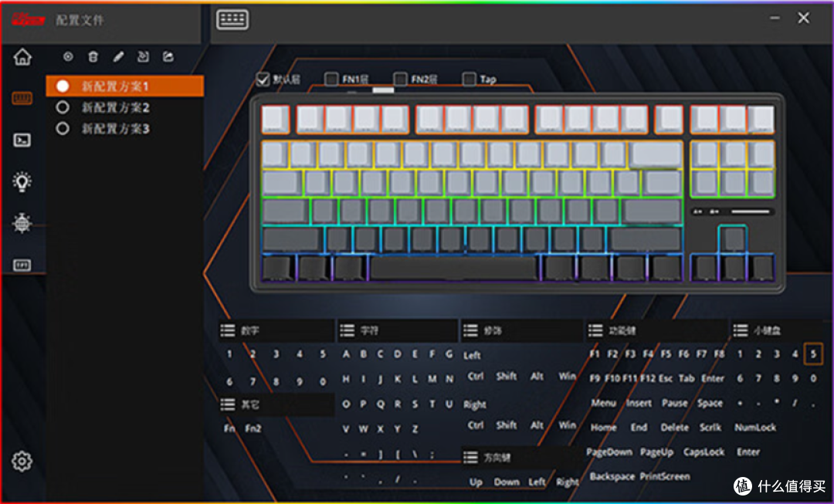The width and height of the screenshot is (834, 504).
Task: Choose digit 3 in 数字 list
Action: (276, 354)
